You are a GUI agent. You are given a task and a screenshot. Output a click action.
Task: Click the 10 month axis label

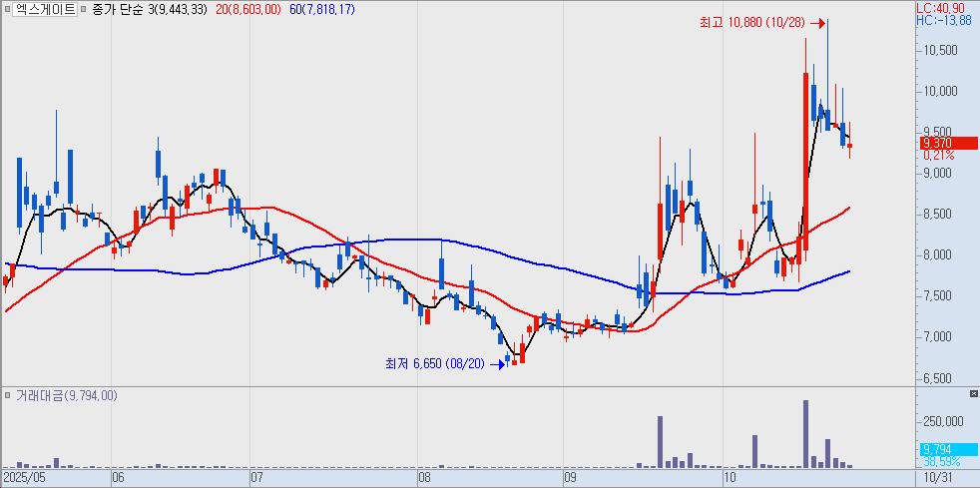pyautogui.click(x=730, y=479)
